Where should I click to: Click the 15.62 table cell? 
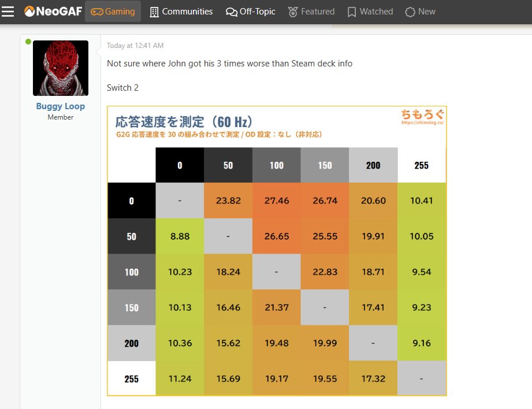click(x=228, y=343)
